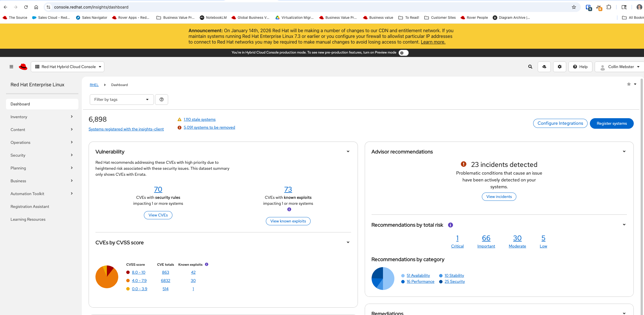Viewport: 644px width, 315px height.
Task: Click the settings gear icon in header
Action: coord(560,67)
